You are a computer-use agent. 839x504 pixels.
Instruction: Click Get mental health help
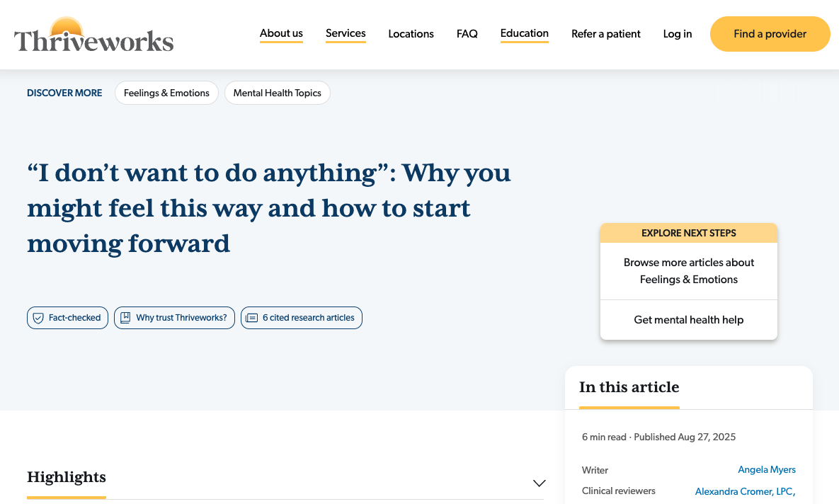[x=689, y=320]
